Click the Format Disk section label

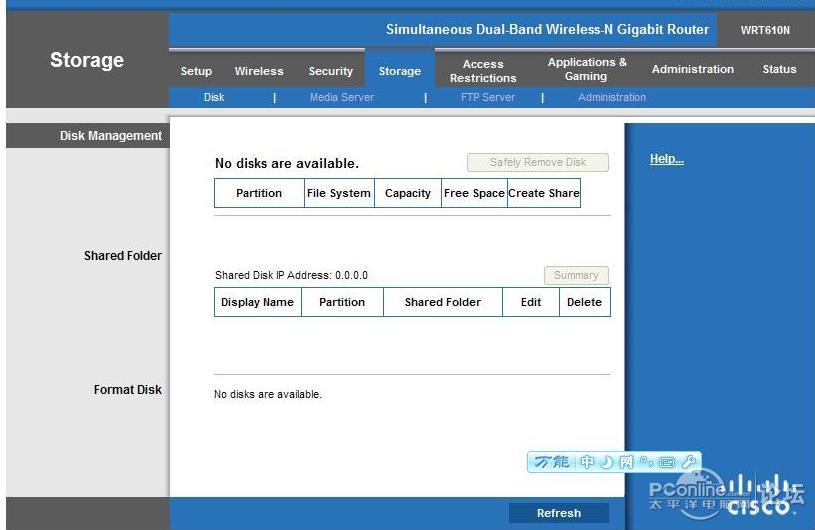(x=127, y=390)
